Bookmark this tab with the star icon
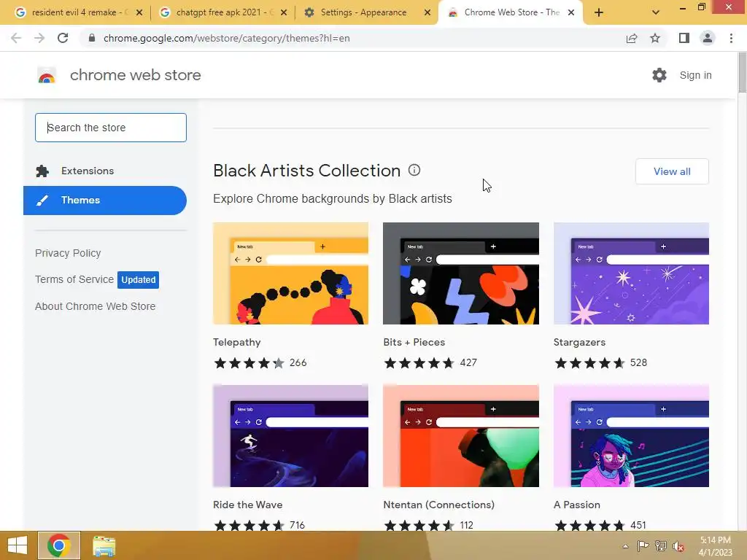This screenshot has width=747, height=560. (x=656, y=38)
